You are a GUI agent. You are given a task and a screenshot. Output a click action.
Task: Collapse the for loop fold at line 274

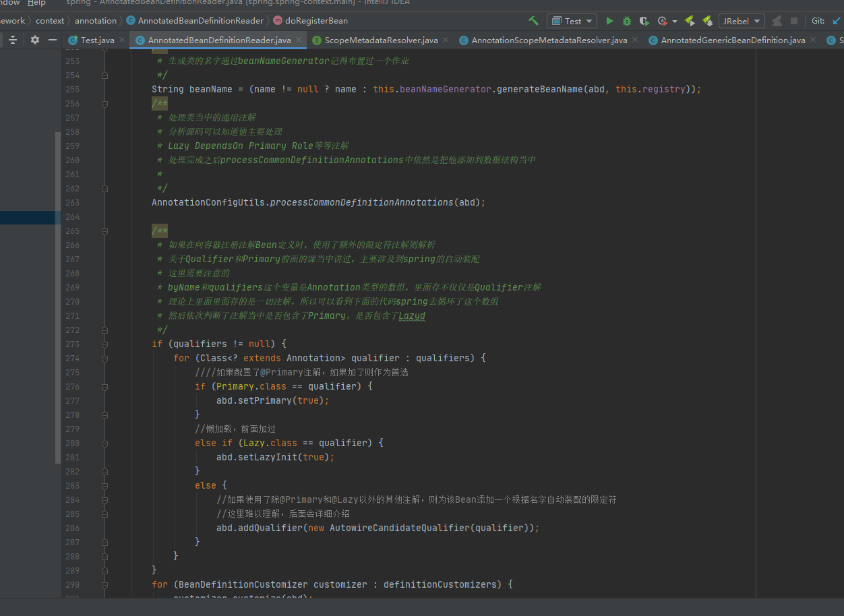tap(104, 359)
